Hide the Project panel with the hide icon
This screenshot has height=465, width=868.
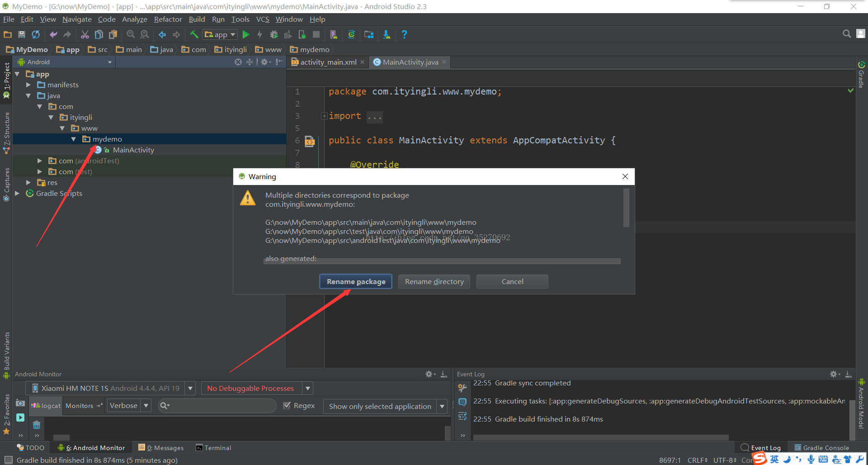click(279, 62)
